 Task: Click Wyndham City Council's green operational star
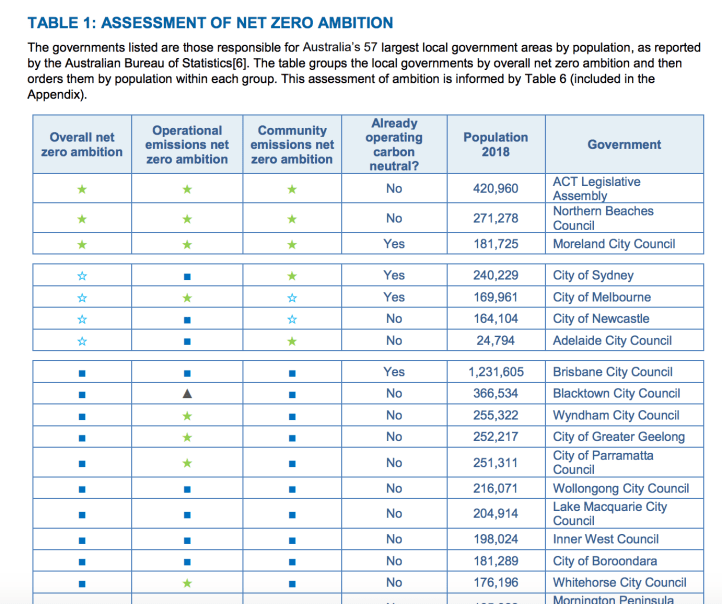187,416
